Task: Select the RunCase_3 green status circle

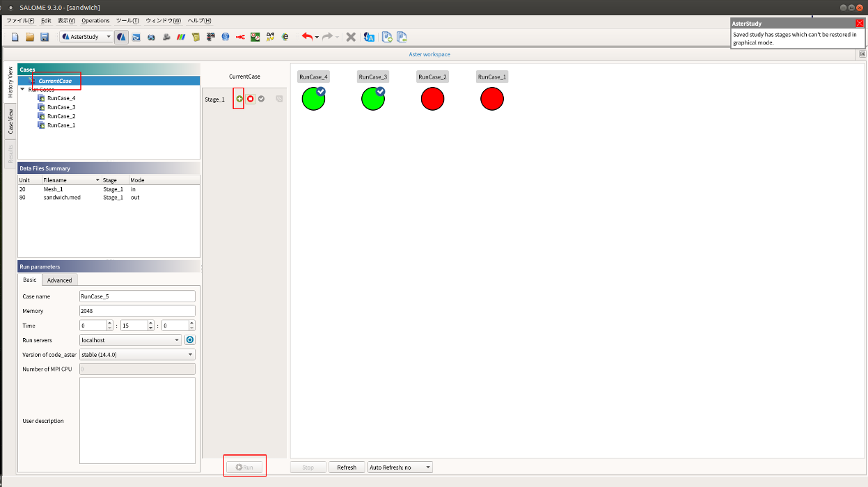Action: (x=373, y=99)
